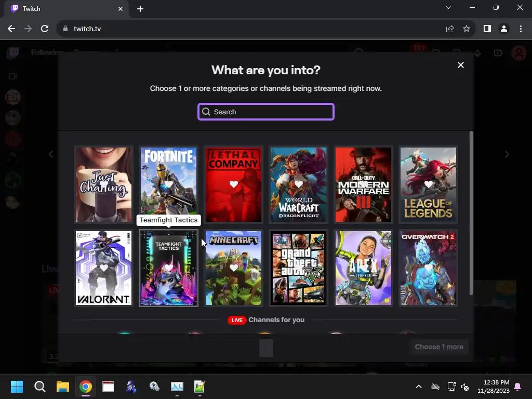Close the Twitch browser tab
Image resolution: width=532 pixels, height=399 pixels.
121,9
